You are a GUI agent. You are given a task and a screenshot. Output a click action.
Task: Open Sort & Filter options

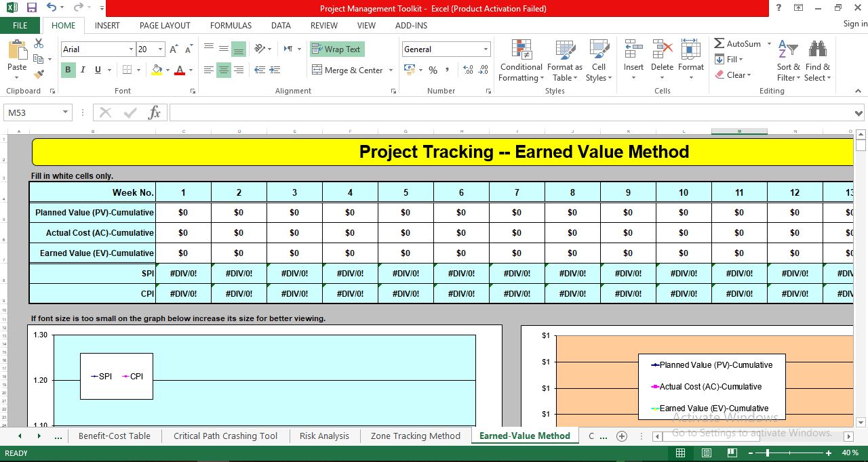(788, 61)
